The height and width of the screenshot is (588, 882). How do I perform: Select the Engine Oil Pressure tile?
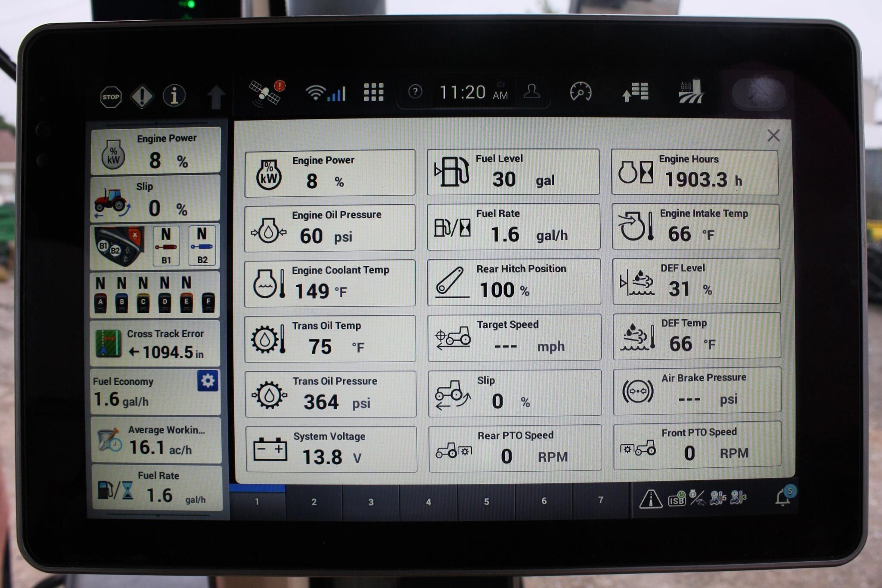tap(330, 228)
